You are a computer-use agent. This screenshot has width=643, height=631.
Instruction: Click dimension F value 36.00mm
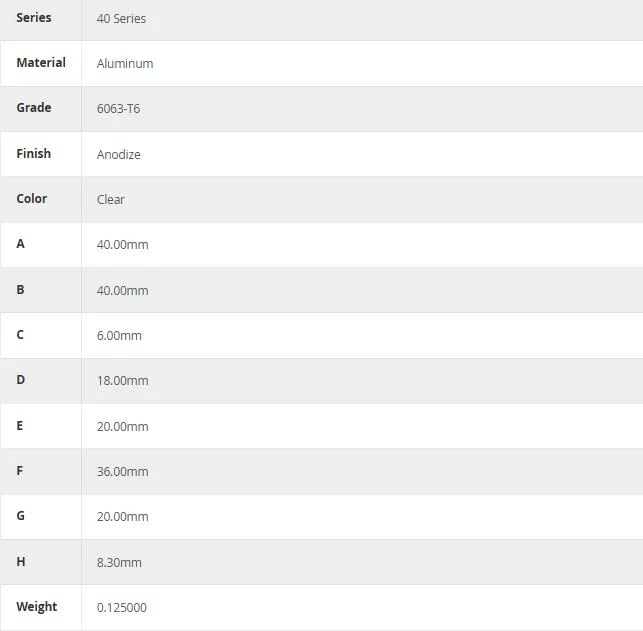(x=123, y=472)
